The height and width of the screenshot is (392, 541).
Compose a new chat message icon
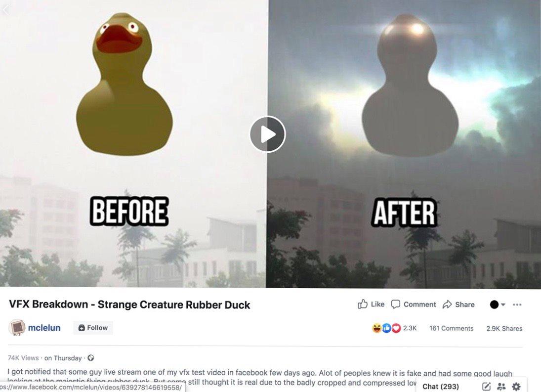[487, 387]
